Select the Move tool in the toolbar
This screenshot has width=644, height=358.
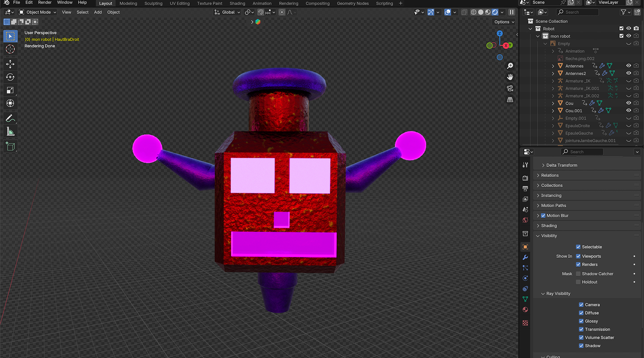pos(10,64)
